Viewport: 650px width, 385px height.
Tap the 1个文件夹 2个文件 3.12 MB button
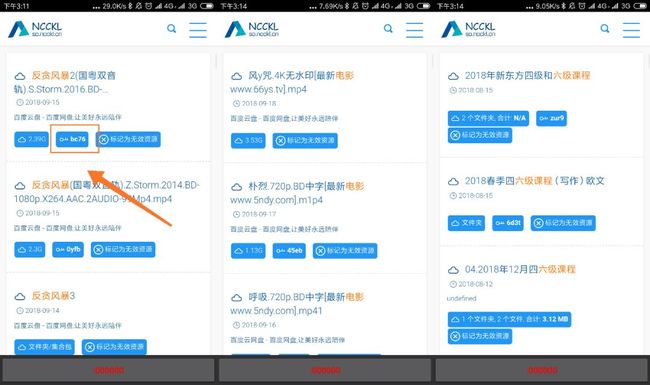point(509,320)
